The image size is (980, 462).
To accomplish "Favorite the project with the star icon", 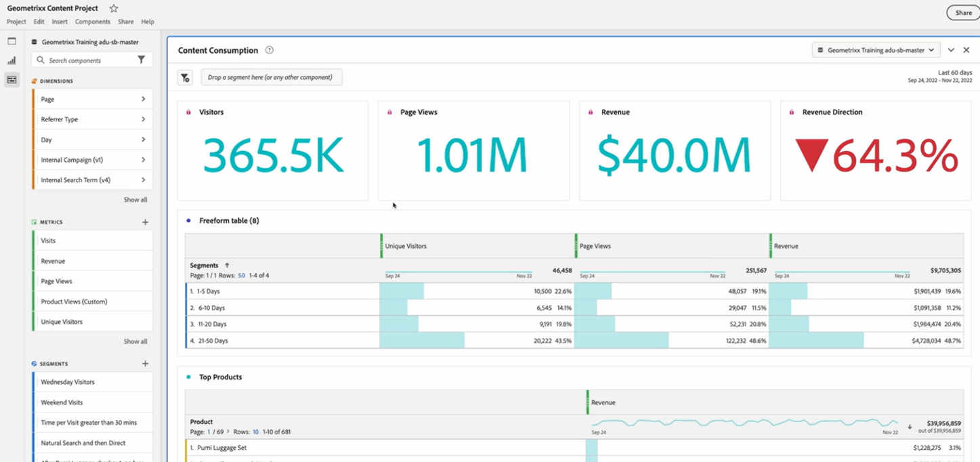I will pyautogui.click(x=114, y=8).
